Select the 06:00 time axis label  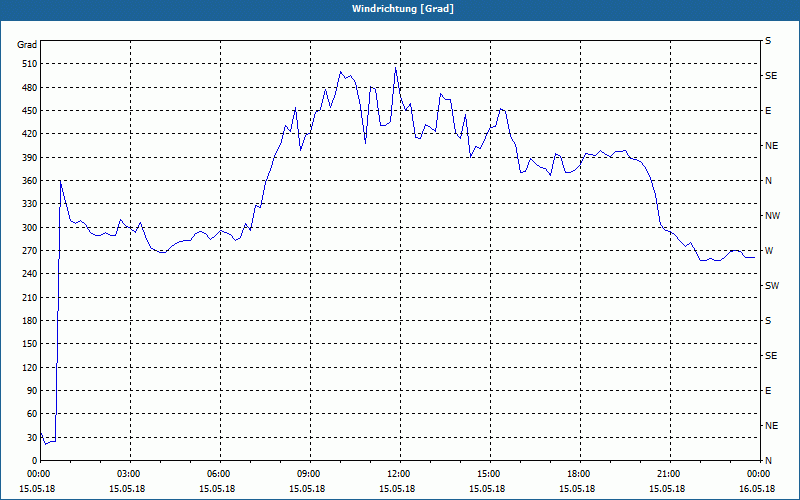coord(220,474)
